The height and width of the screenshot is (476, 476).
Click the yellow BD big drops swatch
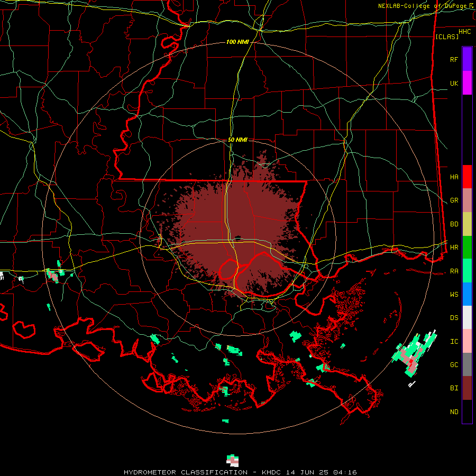(467, 224)
